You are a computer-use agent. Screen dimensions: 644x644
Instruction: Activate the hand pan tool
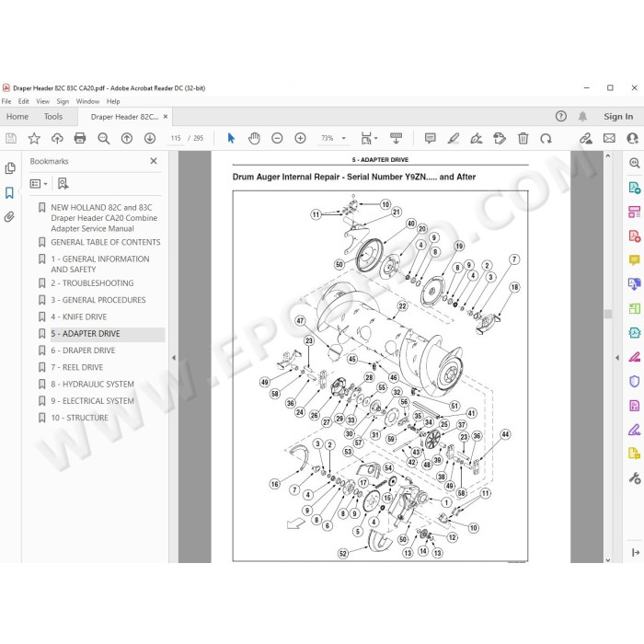click(254, 138)
